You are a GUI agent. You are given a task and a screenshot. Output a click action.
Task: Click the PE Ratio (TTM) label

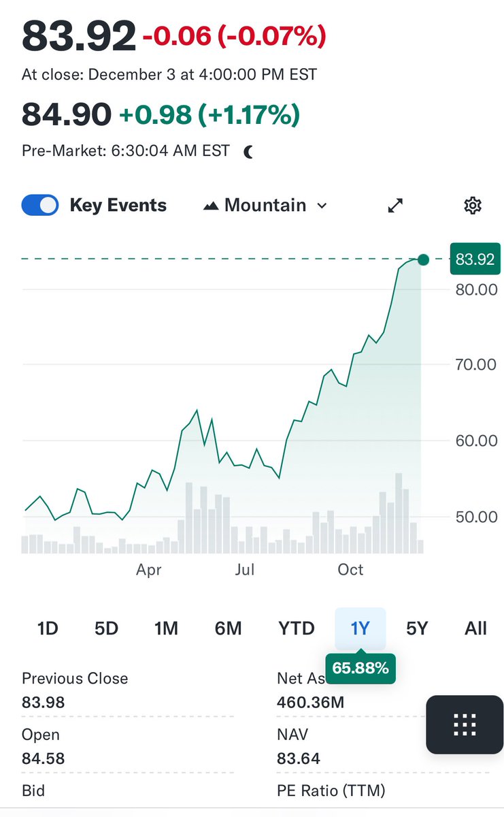point(331,791)
